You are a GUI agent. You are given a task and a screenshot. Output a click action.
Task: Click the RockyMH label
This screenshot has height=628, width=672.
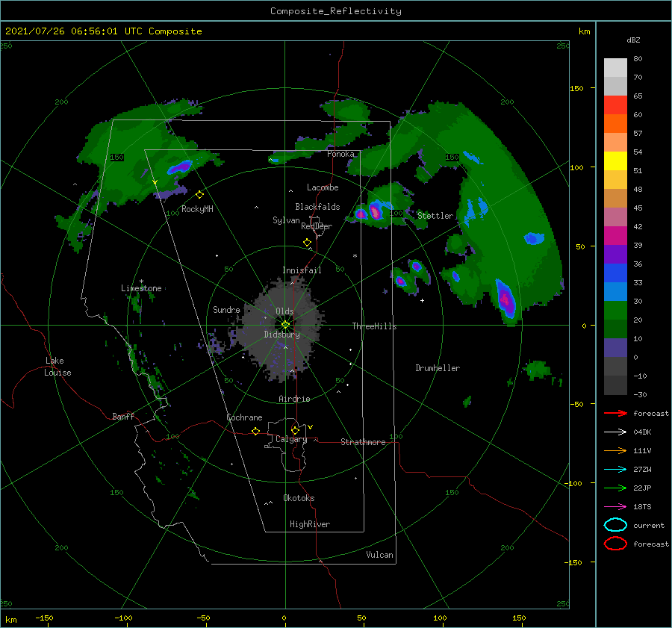click(x=197, y=209)
